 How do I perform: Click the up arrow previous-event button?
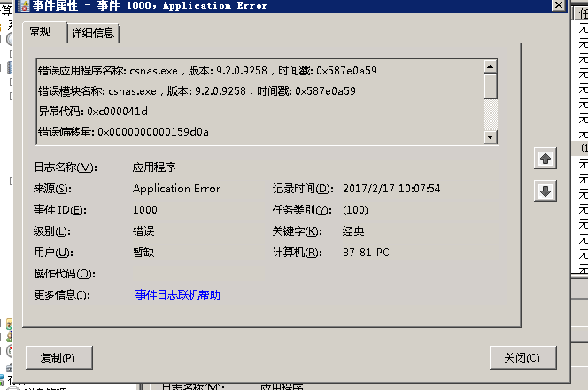pyautogui.click(x=545, y=159)
